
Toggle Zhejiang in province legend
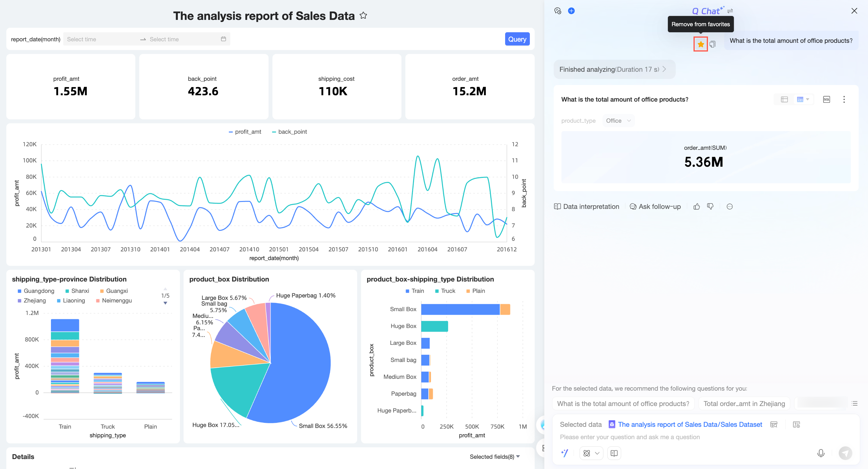coord(31,301)
